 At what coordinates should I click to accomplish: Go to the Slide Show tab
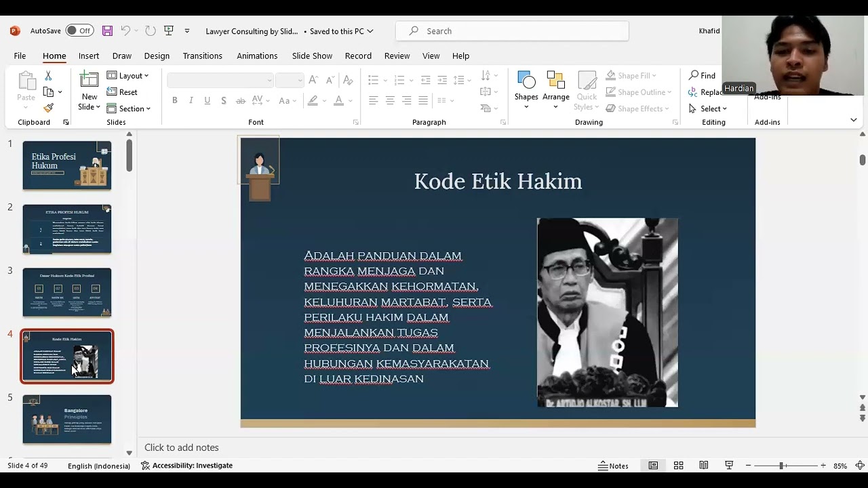pyautogui.click(x=312, y=56)
